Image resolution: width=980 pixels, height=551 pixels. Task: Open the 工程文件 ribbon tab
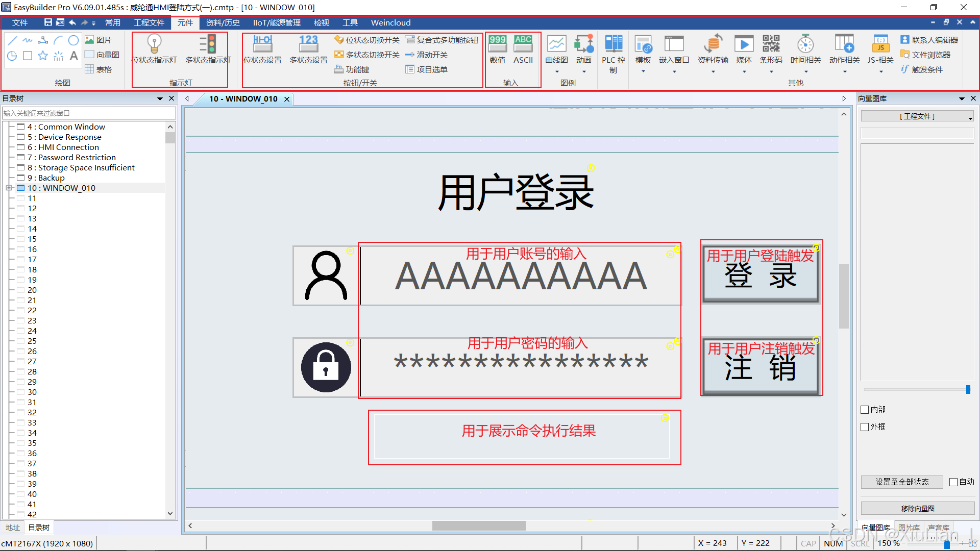(149, 22)
